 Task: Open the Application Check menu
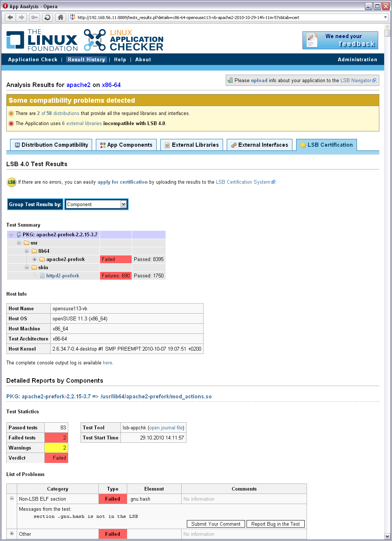[33, 59]
